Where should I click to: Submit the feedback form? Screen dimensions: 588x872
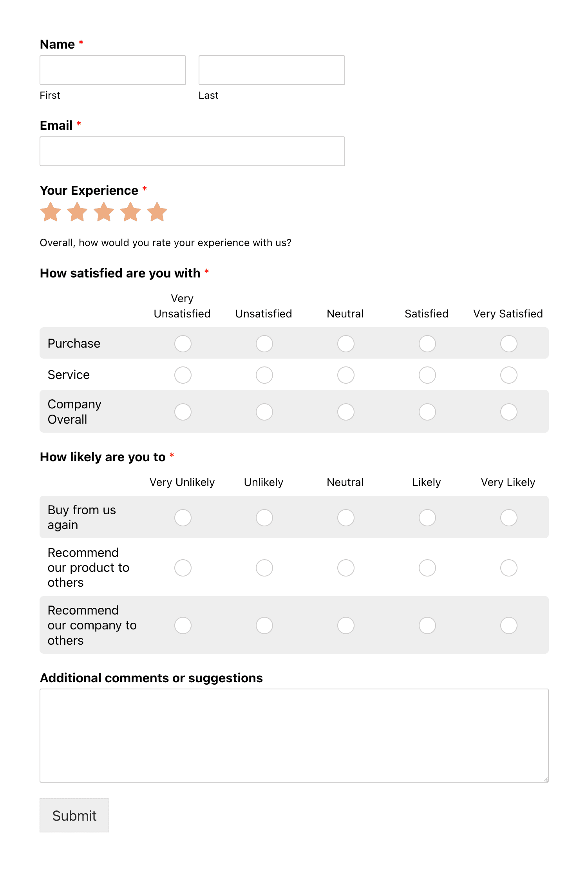point(74,816)
